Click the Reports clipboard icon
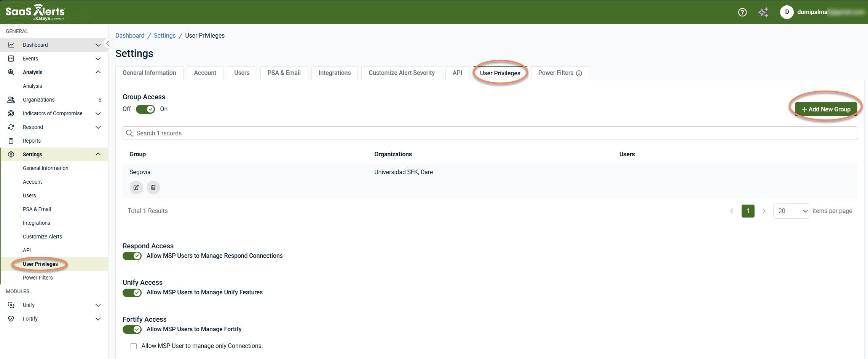 click(x=11, y=141)
